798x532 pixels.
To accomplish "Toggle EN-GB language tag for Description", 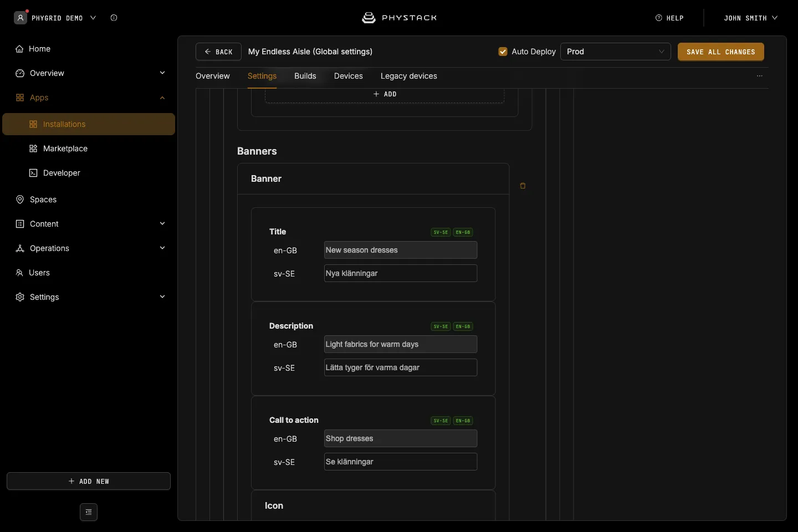I will point(463,326).
